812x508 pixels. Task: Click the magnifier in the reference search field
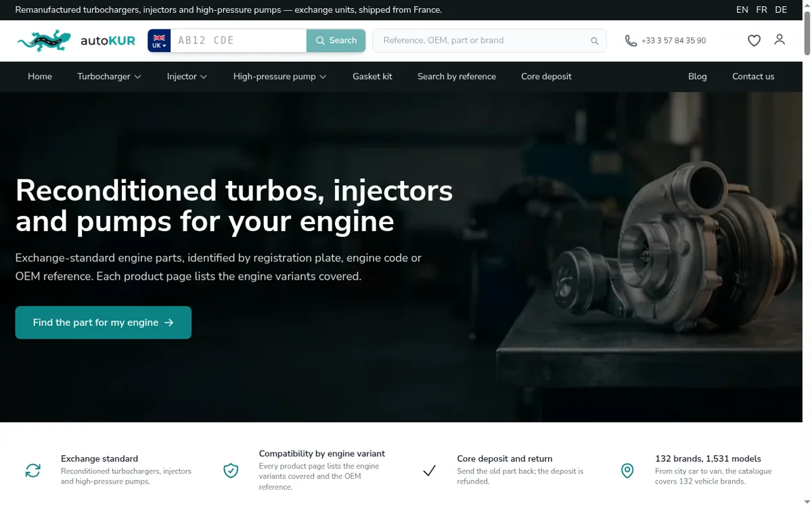(x=595, y=41)
